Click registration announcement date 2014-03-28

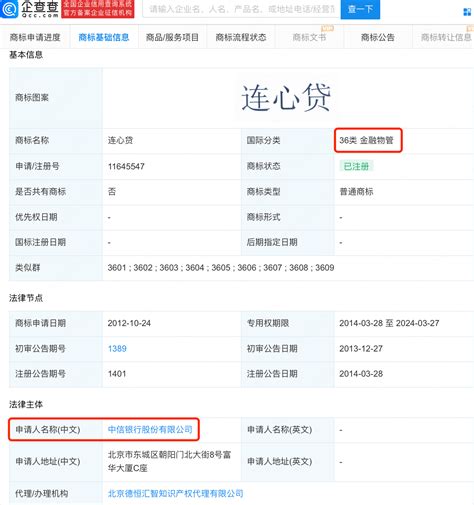361,374
